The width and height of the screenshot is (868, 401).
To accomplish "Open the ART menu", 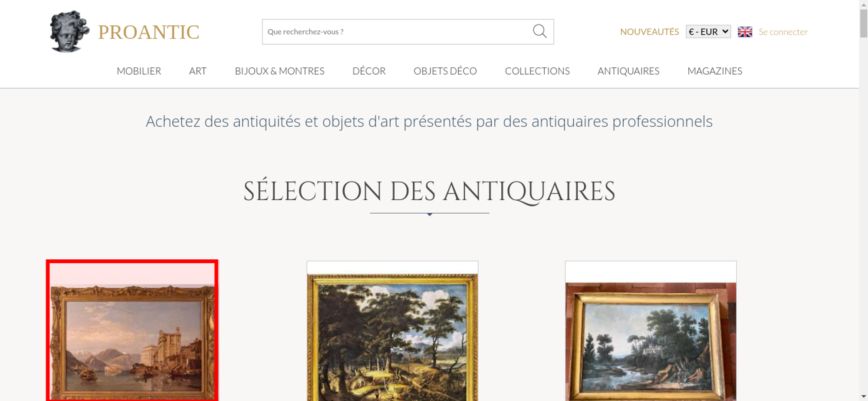I will coord(198,71).
